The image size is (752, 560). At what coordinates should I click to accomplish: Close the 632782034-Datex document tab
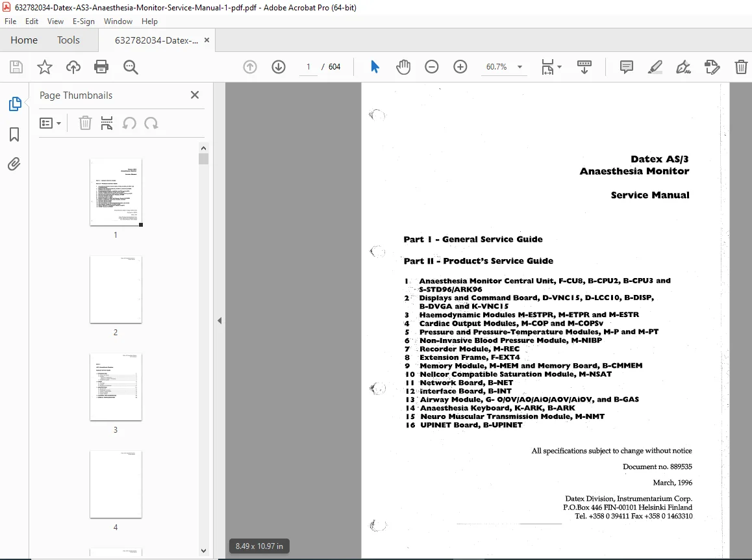[207, 40]
